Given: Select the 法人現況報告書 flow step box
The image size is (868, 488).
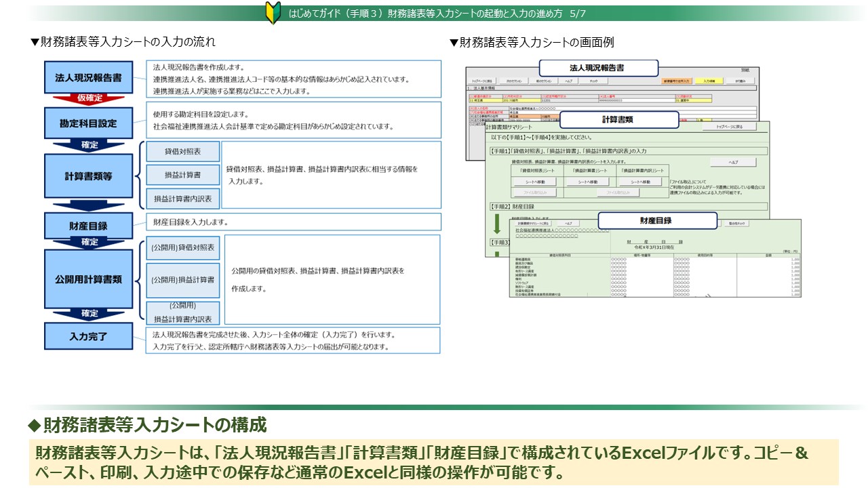Looking at the screenshot, I should click(x=89, y=78).
